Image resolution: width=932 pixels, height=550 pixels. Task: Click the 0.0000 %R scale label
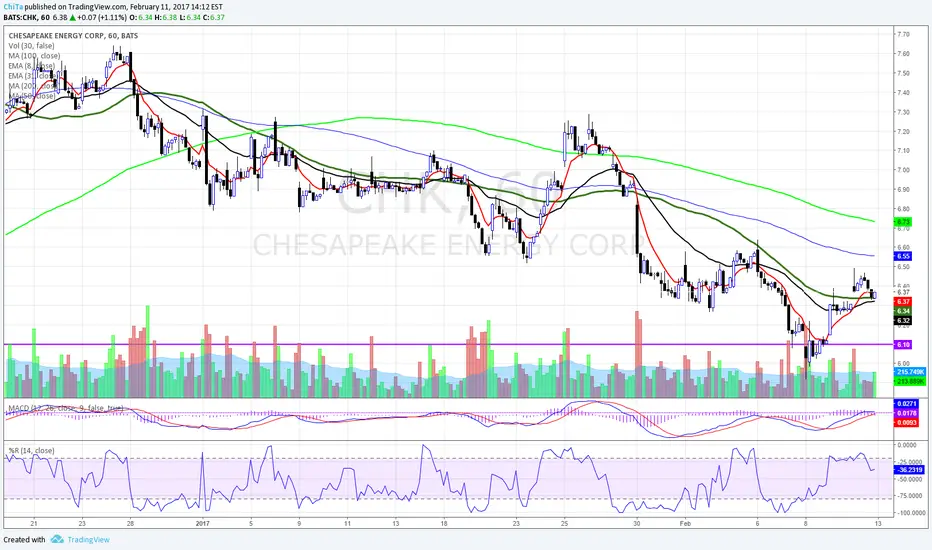point(908,445)
